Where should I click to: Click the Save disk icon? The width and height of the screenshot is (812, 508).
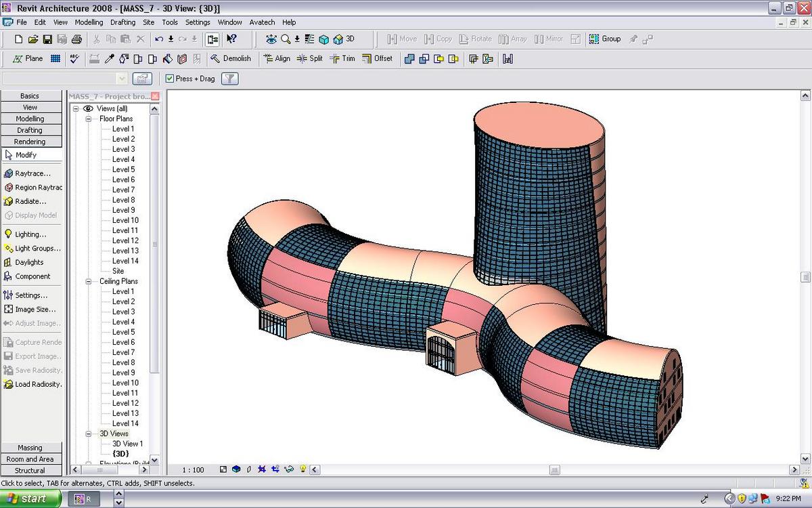click(x=47, y=39)
